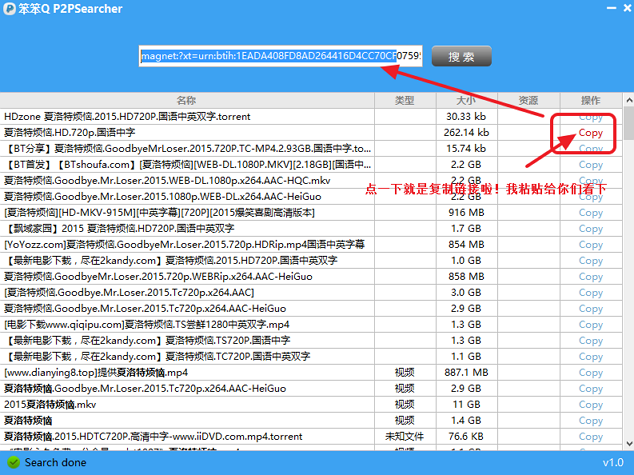Screen dimensions: 634x475
Task: Select the 【飘域家园】 2015 row
Action: pos(311,229)
